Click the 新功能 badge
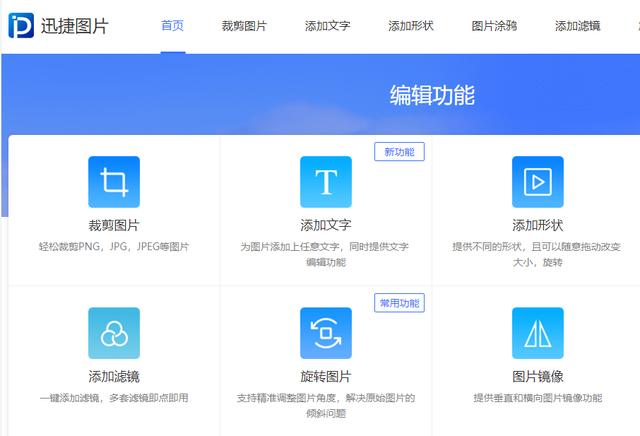Image resolution: width=640 pixels, height=436 pixels. coord(399,152)
